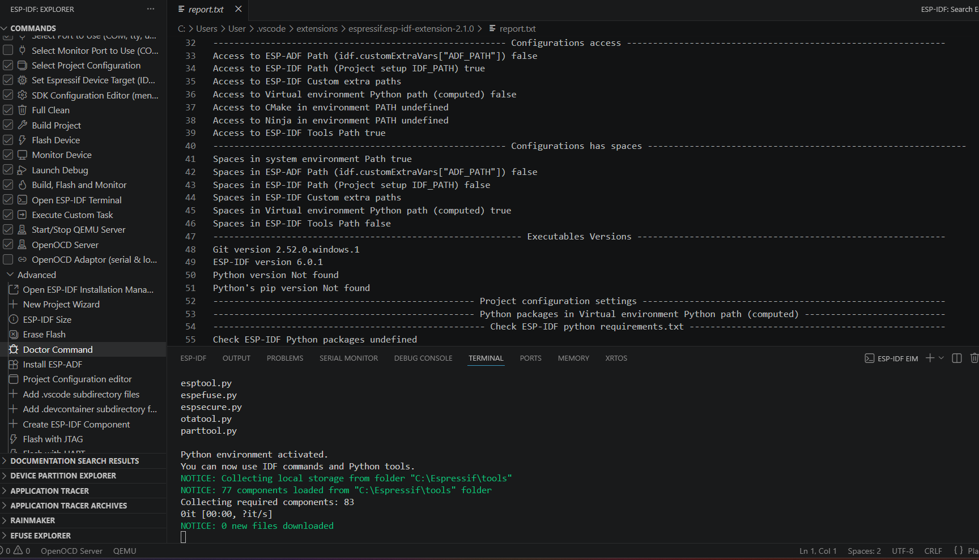This screenshot has width=979, height=560.
Task: Click the Flash Device lightning icon
Action: [22, 140]
